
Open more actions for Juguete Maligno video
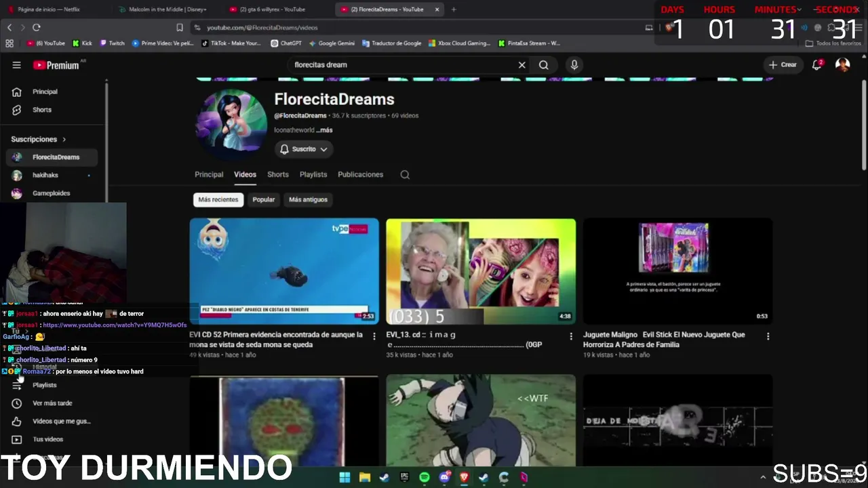tap(768, 336)
